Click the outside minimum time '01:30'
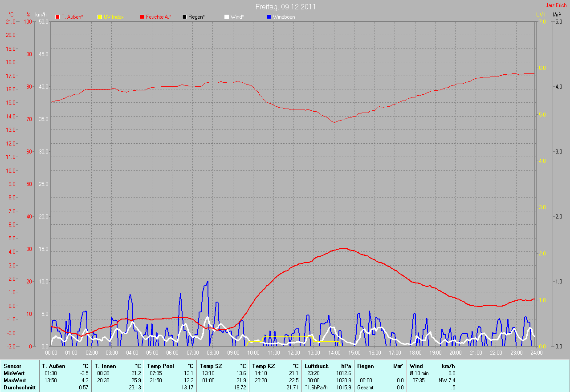Viewport: 570px width, 392px height. [51, 373]
